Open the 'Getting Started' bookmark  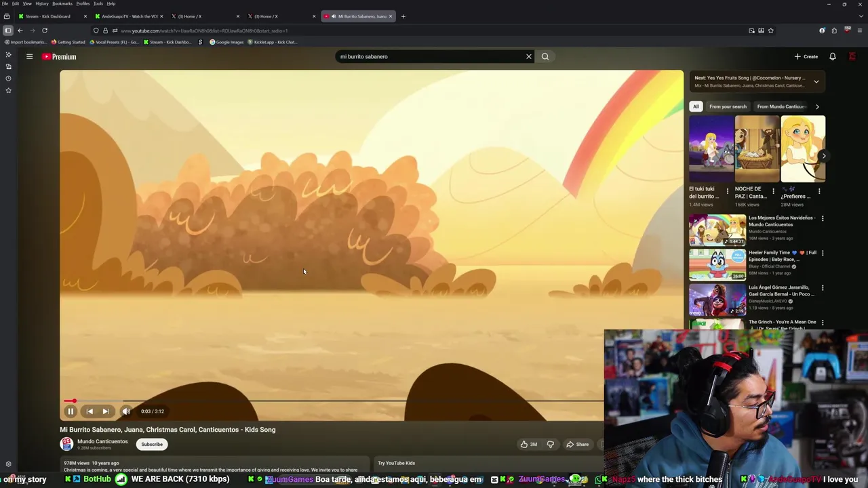coord(68,42)
